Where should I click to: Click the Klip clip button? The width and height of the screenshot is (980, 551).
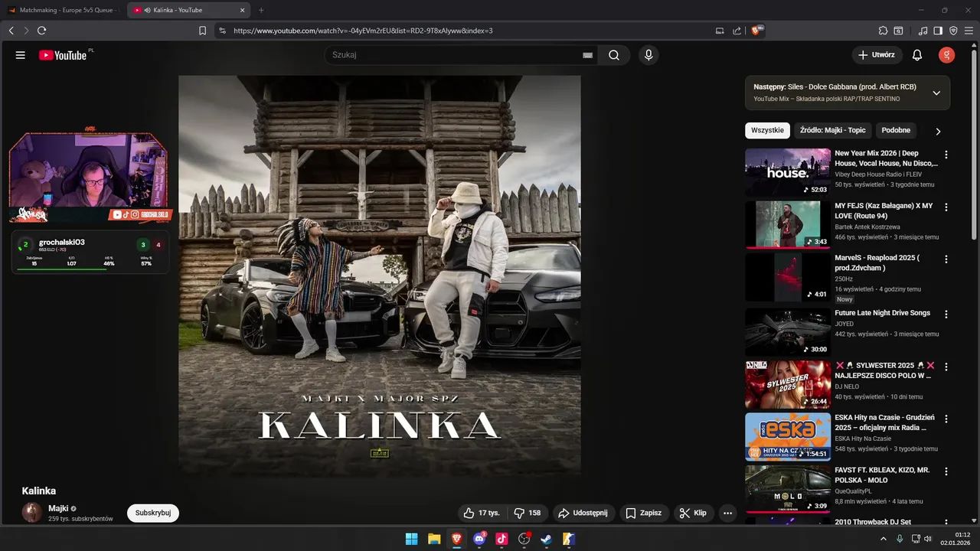coord(693,513)
